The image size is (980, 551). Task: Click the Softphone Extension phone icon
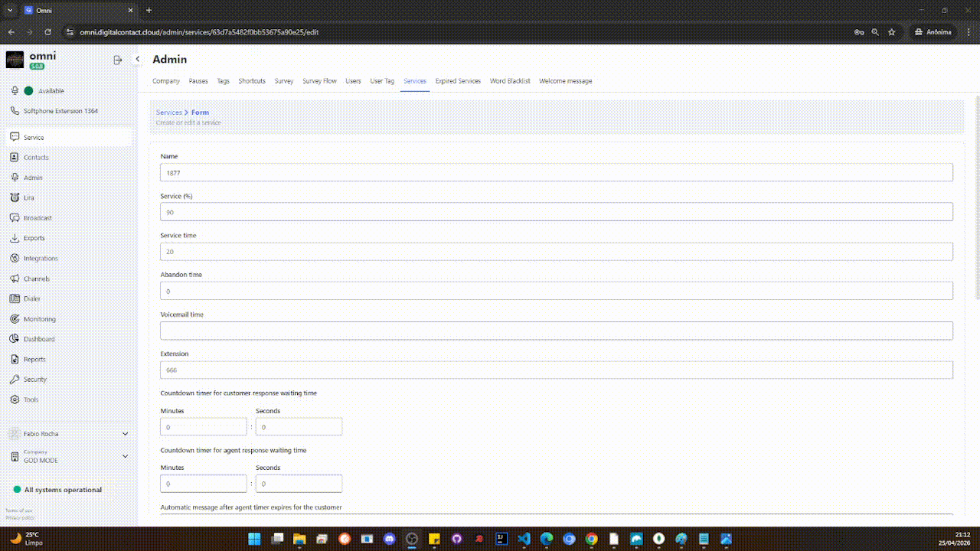click(x=15, y=111)
